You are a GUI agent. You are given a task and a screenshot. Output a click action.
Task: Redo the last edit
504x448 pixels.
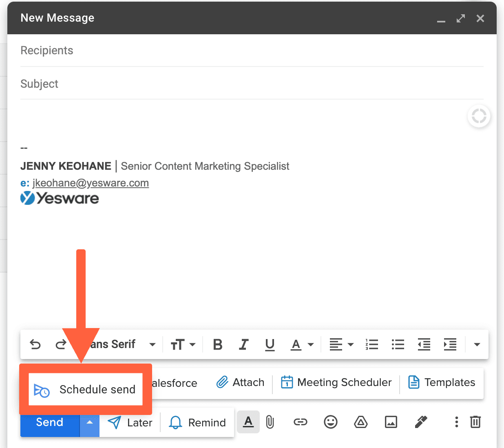click(x=61, y=344)
